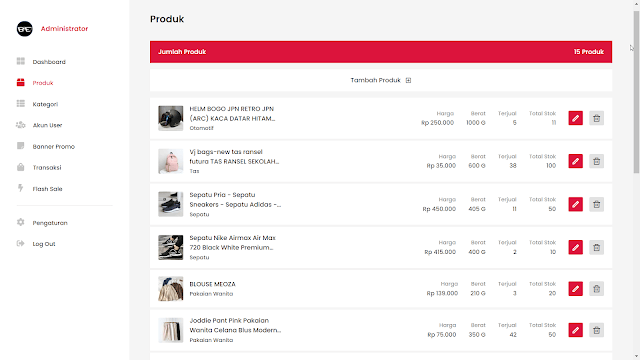Click the Otomotif category label
The height and width of the screenshot is (360, 640).
click(x=201, y=128)
